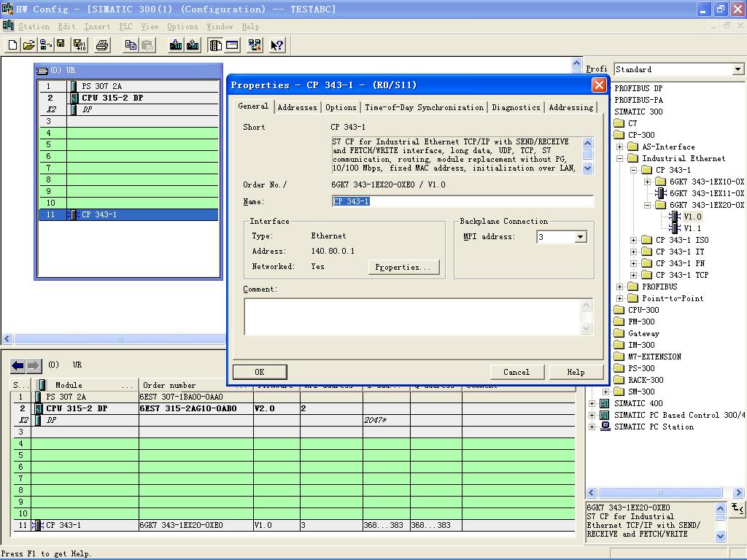
Task: Select the CPU-300 catalog folder
Action: point(643,310)
